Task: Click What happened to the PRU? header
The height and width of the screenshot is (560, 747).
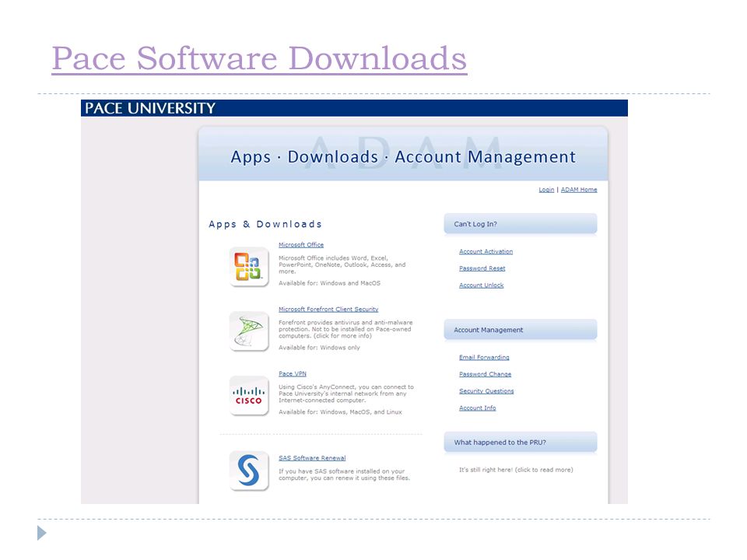Action: pyautogui.click(x=521, y=442)
